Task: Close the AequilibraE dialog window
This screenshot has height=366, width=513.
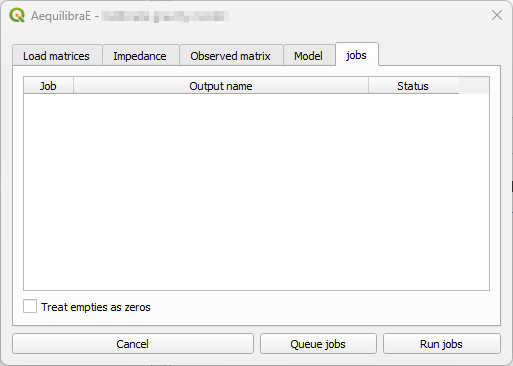Action: coord(497,15)
